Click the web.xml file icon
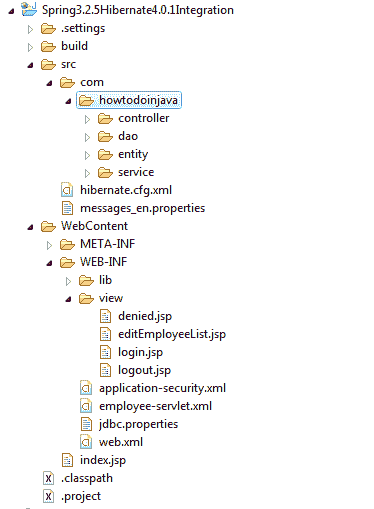Viewport: 374px width, 509px height. pyautogui.click(x=86, y=442)
